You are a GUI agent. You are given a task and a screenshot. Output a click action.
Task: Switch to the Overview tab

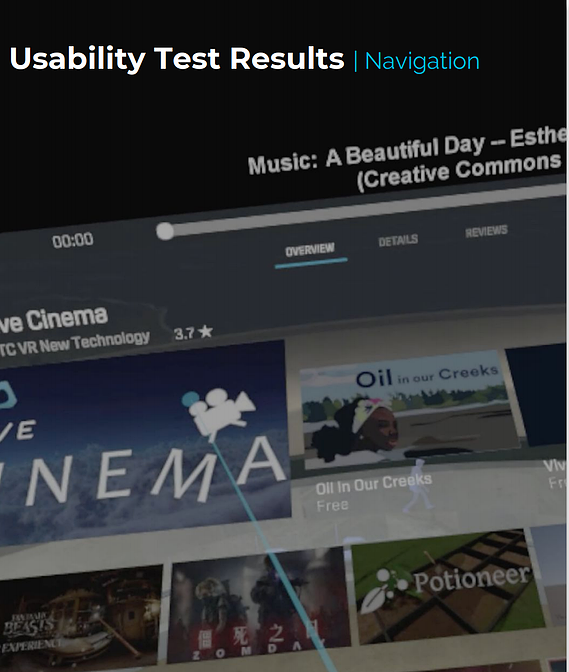click(x=310, y=250)
